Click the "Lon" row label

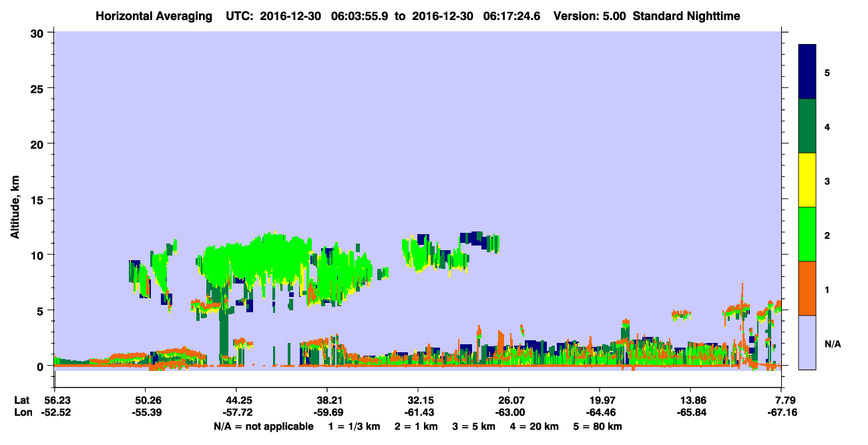[x=22, y=412]
